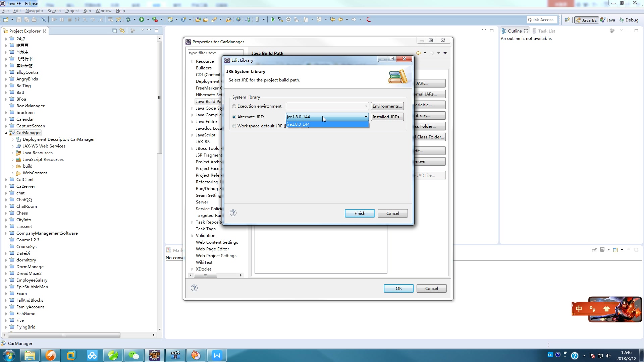The width and height of the screenshot is (644, 362).
Task: Click the New wizard toolbar icon
Action: coord(6,20)
